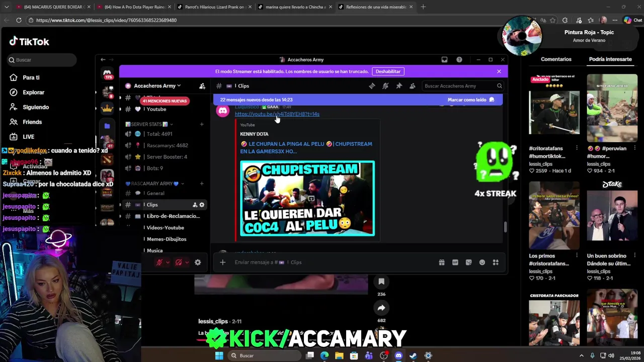Invite people icon next to Accacheros Army
644x362 pixels.
pyautogui.click(x=202, y=86)
